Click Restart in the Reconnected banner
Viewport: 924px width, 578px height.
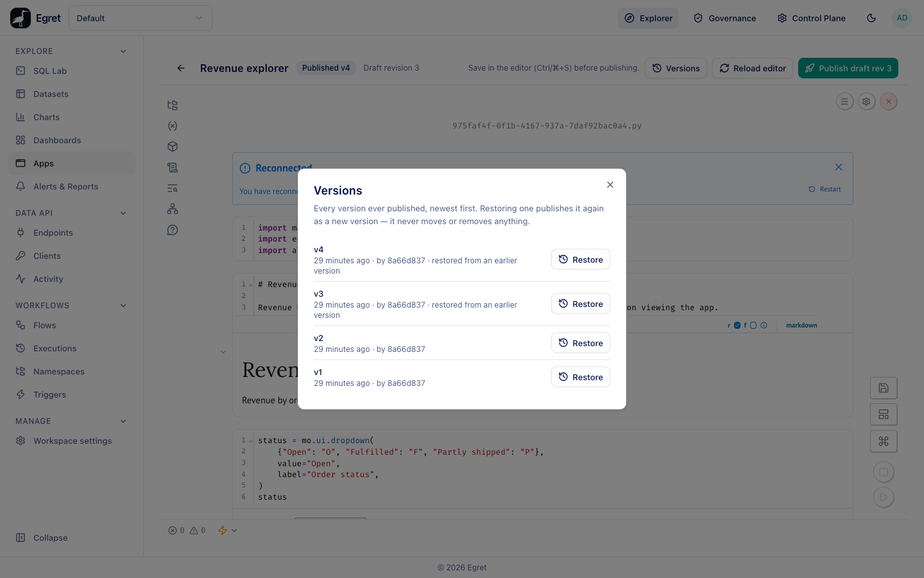coord(825,189)
